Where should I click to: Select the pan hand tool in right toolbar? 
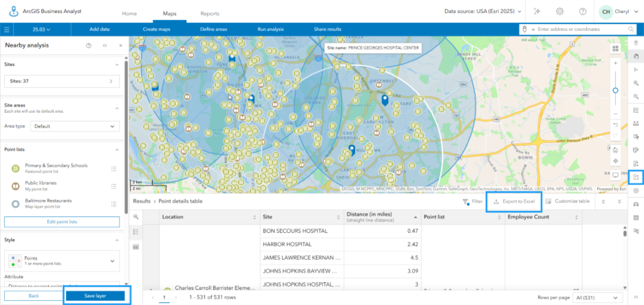(x=636, y=56)
